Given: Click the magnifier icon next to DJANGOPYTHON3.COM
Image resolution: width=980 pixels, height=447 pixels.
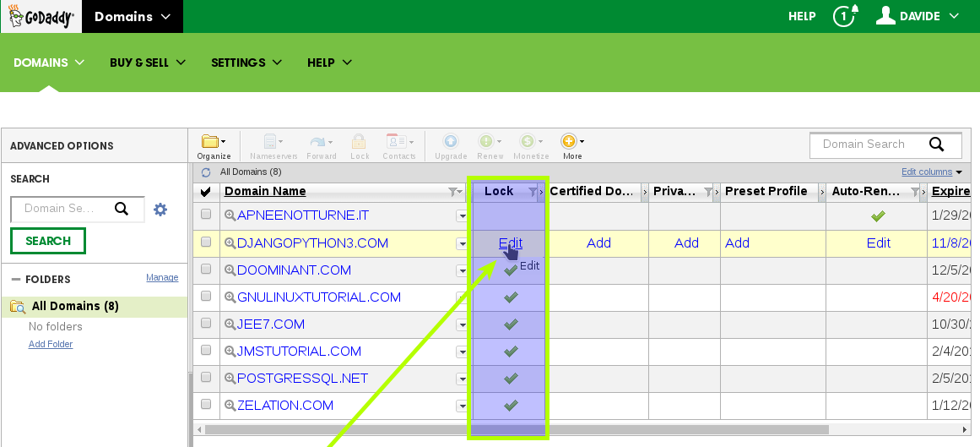Looking at the screenshot, I should pos(230,243).
